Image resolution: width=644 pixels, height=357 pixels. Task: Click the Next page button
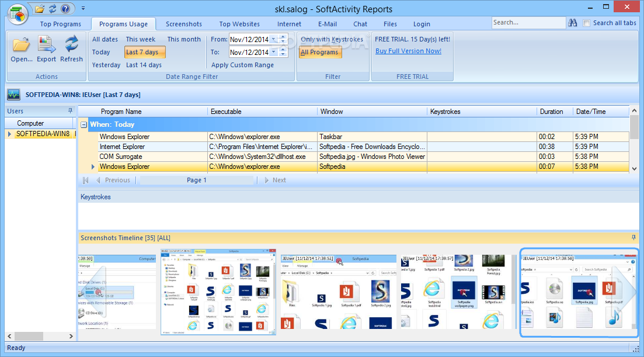pos(275,180)
